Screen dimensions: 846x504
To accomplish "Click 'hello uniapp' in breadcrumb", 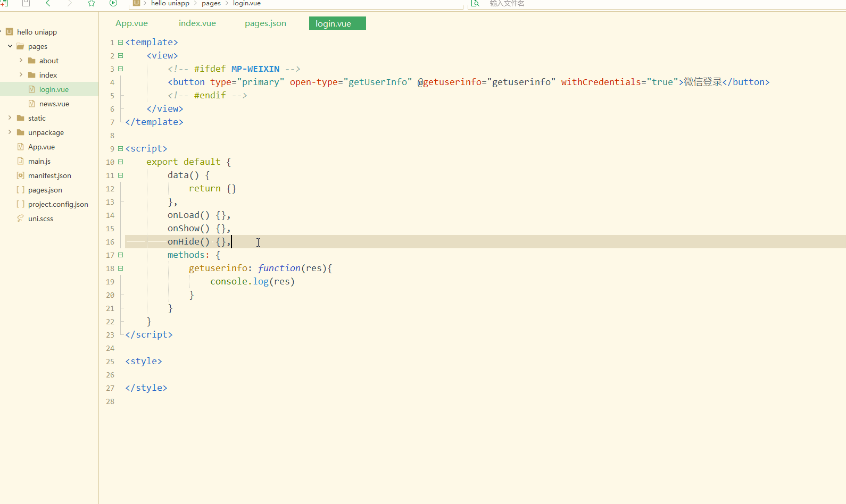I will [x=170, y=3].
